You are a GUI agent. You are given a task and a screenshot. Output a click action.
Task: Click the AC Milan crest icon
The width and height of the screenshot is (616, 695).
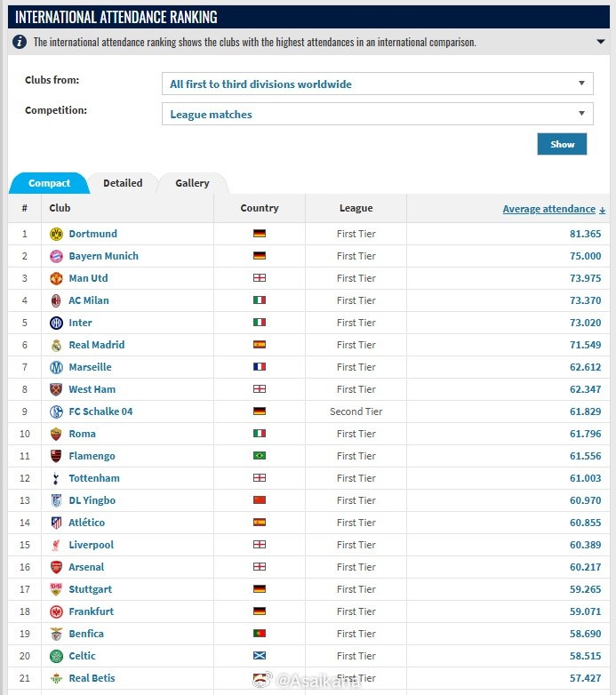(56, 300)
